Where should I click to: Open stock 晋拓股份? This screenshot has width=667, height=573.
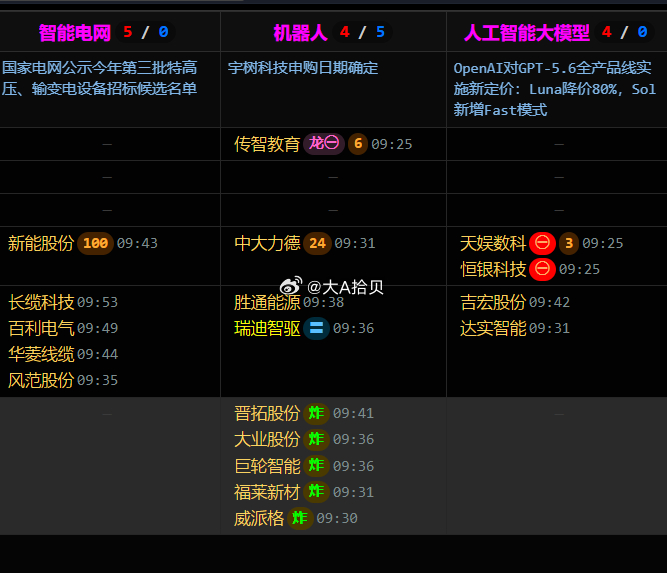[x=267, y=413]
